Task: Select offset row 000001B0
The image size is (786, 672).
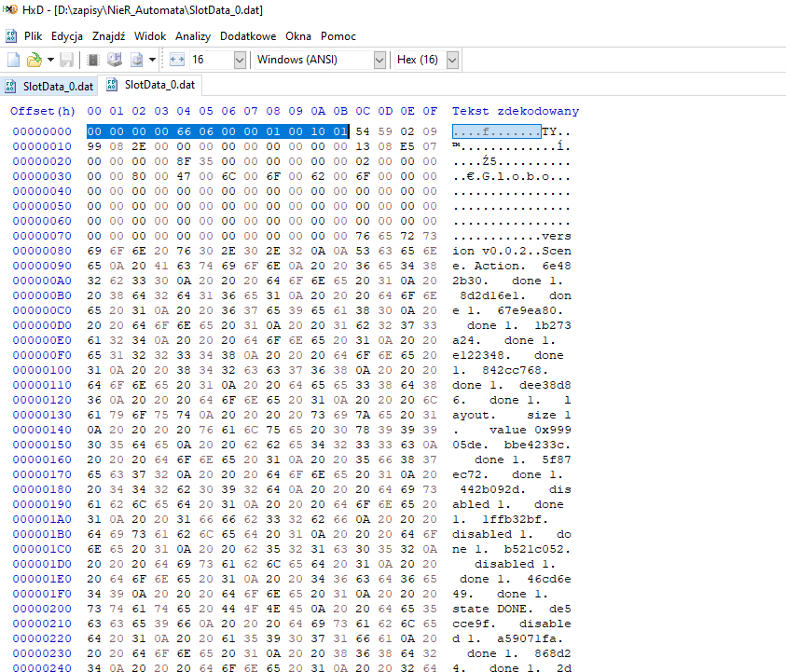Action: (42, 534)
